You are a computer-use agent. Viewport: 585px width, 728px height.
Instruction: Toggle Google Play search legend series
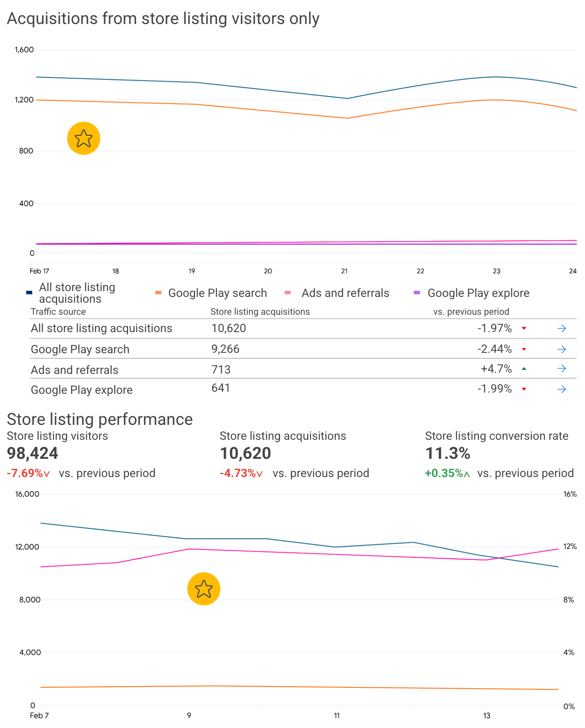[x=211, y=293]
